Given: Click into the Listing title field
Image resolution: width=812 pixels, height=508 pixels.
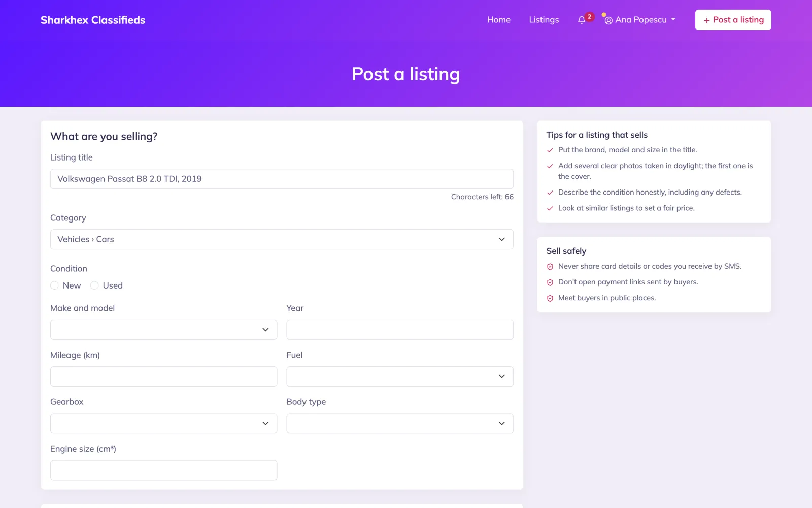Looking at the screenshot, I should [282, 179].
